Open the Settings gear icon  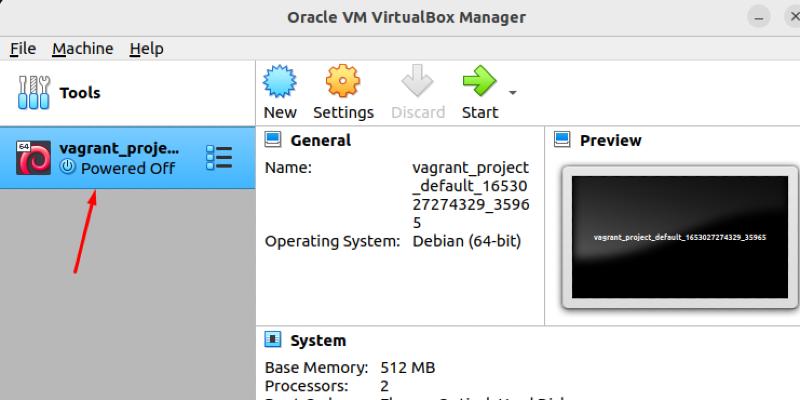343,82
